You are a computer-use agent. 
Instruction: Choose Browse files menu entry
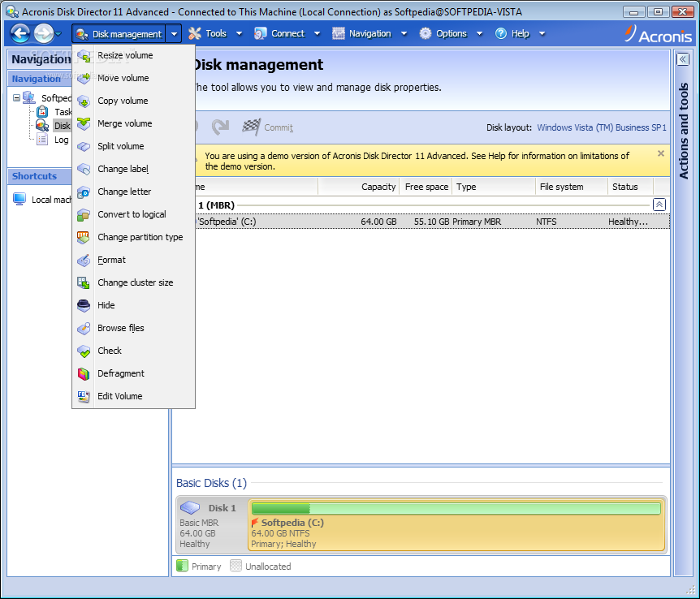click(133, 328)
